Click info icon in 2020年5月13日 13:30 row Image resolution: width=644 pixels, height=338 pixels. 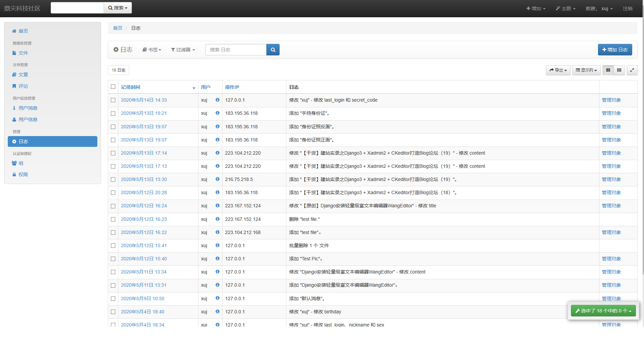(217, 179)
